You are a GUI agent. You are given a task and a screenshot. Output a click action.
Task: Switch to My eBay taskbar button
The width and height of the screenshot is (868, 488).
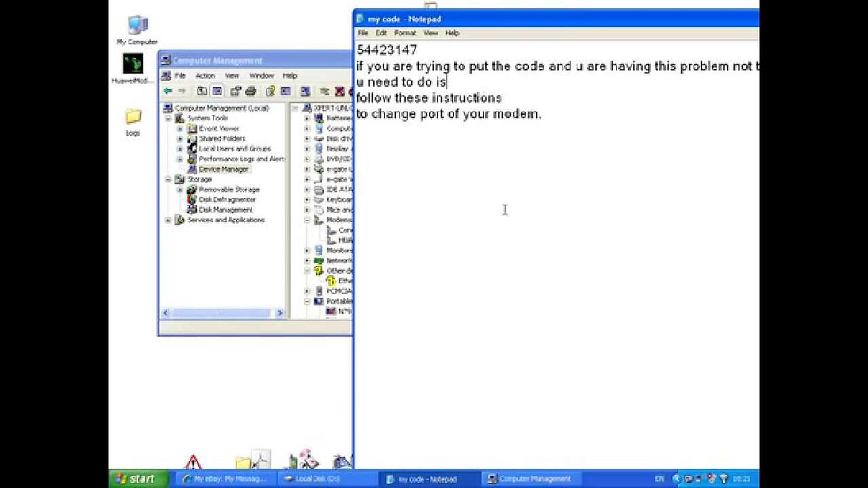[225, 478]
